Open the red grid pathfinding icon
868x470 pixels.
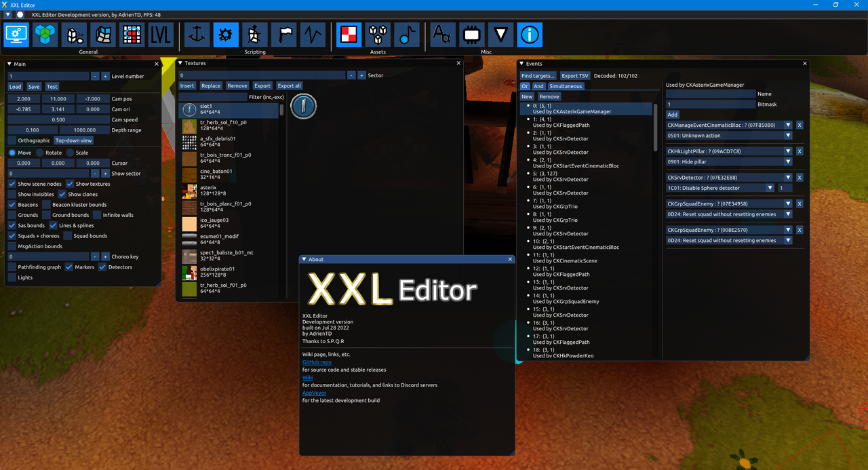pos(132,35)
